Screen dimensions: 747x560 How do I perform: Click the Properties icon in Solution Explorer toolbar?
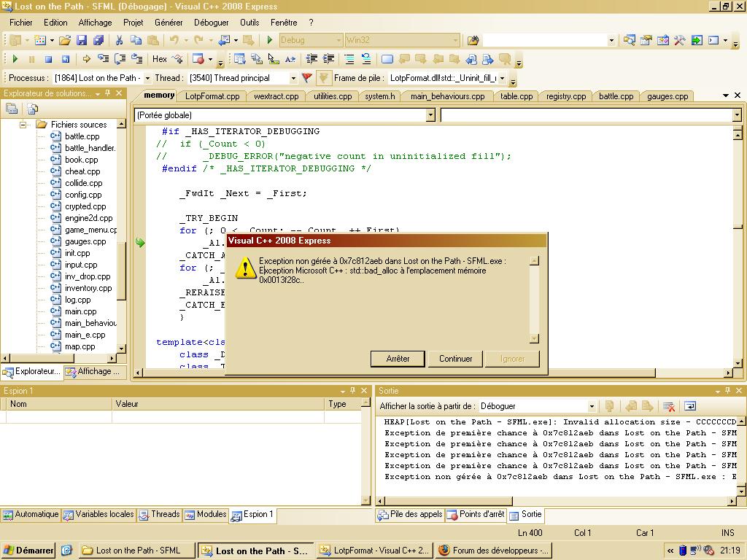click(x=12, y=109)
